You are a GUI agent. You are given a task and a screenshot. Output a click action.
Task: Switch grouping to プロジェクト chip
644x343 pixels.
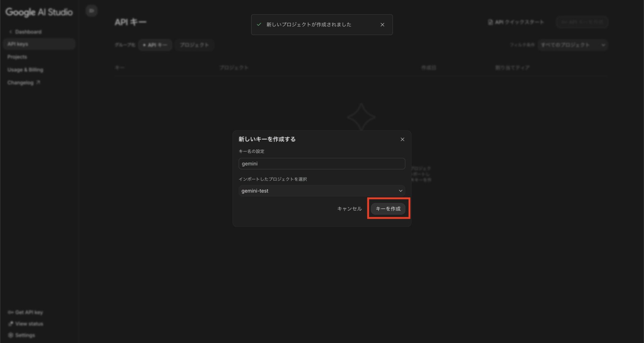point(194,45)
